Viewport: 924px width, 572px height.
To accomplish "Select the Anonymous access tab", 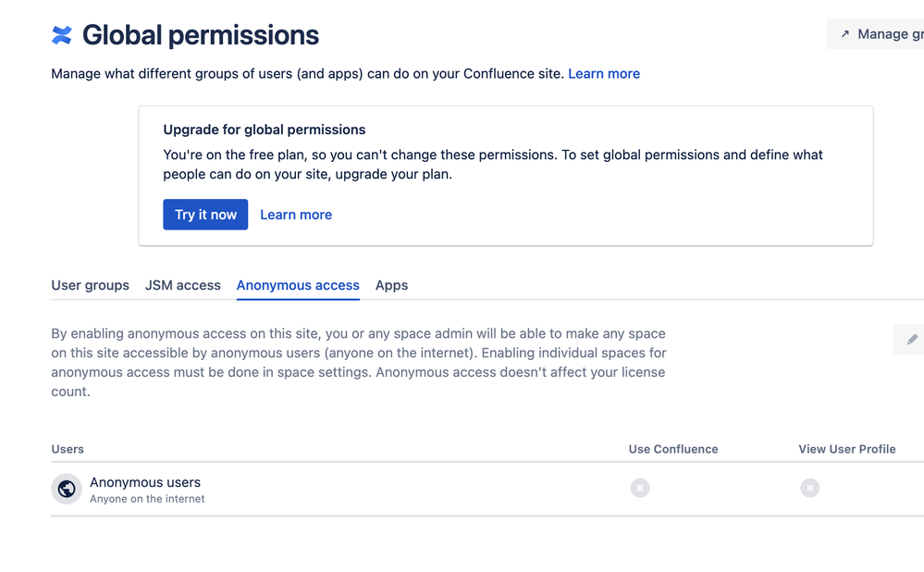I will 298,285.
